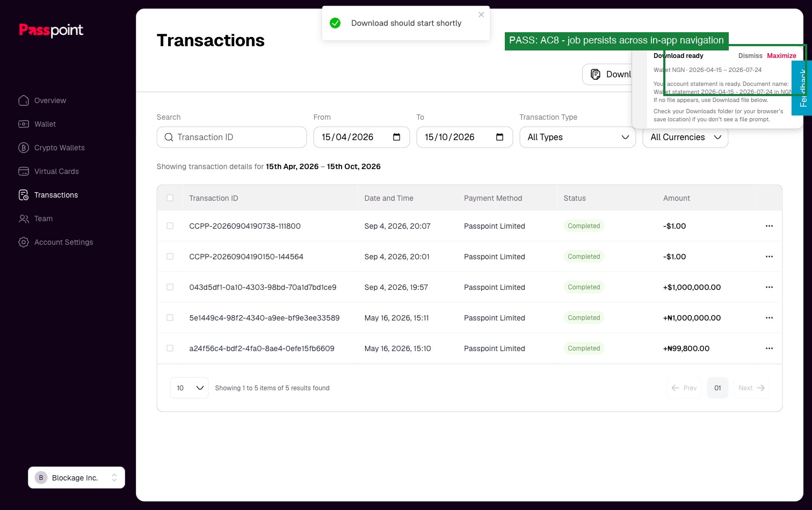Close the download toast notification
The image size is (812, 510).
coord(481,14)
